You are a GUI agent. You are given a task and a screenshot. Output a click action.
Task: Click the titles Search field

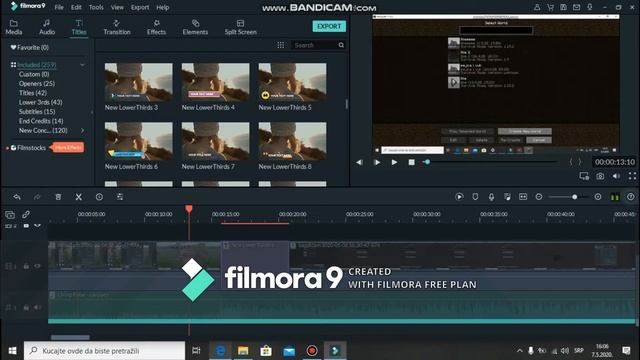[314, 45]
